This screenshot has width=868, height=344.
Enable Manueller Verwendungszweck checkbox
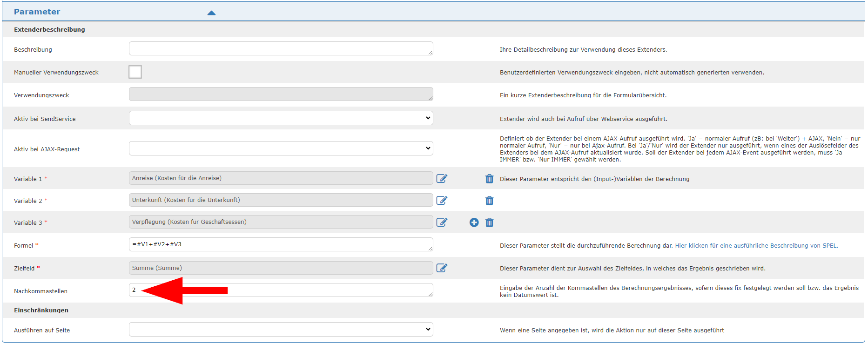135,72
